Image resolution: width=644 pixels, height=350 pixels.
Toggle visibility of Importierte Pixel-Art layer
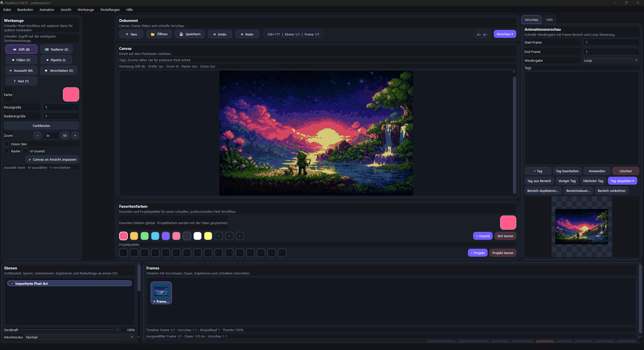coord(12,284)
